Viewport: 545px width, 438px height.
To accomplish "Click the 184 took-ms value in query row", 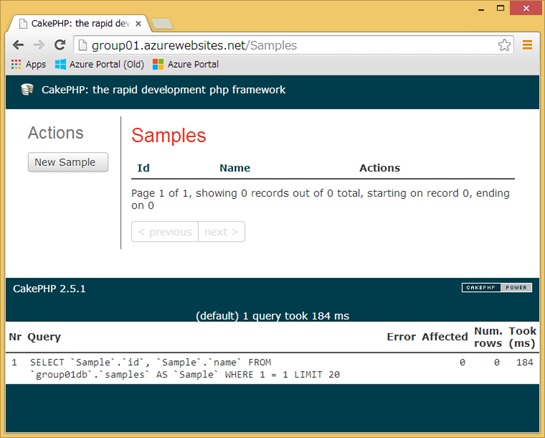I will [525, 363].
